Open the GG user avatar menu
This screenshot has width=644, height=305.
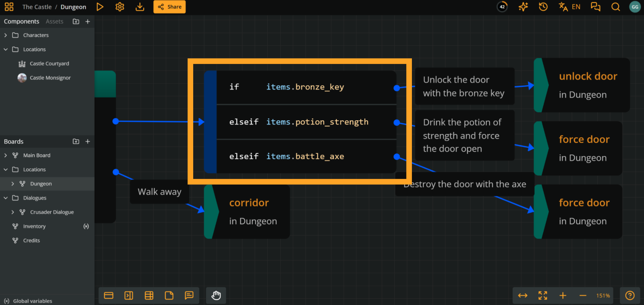point(635,7)
